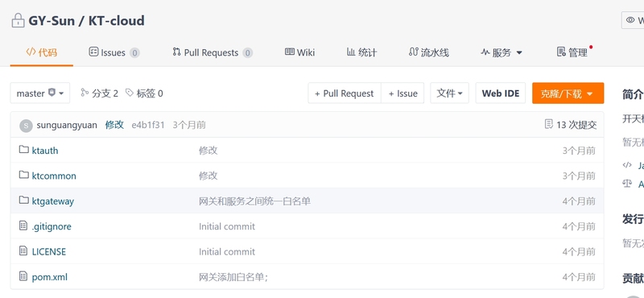Screen dimensions: 644x298
Task: Click the code brackets icon in 代码 tab
Action: 31,52
